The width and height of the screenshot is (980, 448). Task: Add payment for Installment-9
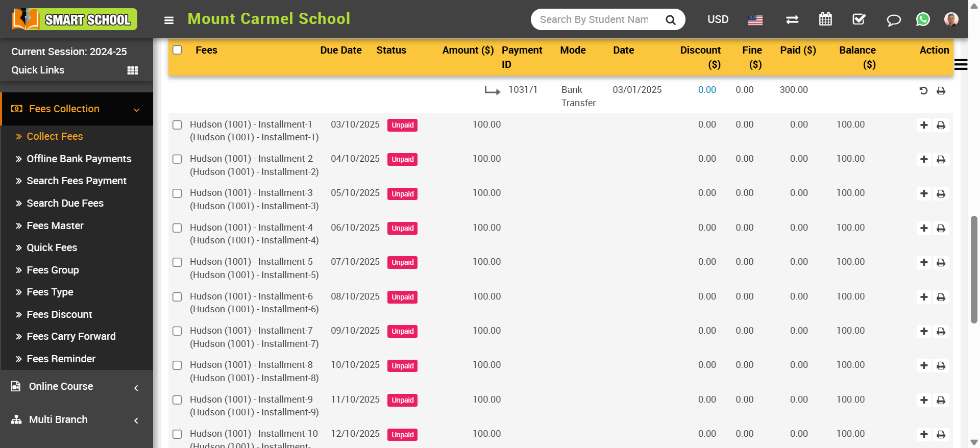click(924, 400)
